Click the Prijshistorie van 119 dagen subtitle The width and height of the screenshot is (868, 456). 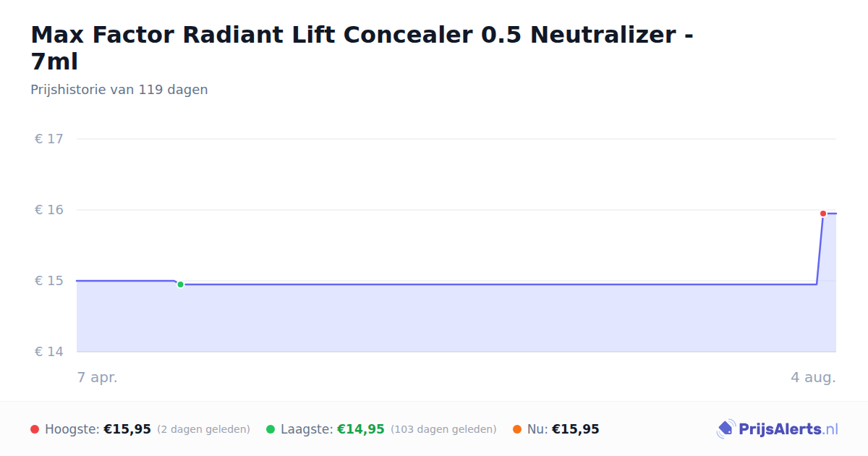[119, 90]
